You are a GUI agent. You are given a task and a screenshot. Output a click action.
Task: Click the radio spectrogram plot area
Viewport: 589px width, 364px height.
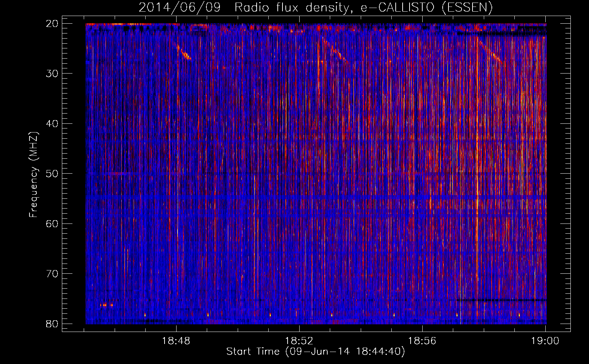pos(316,174)
